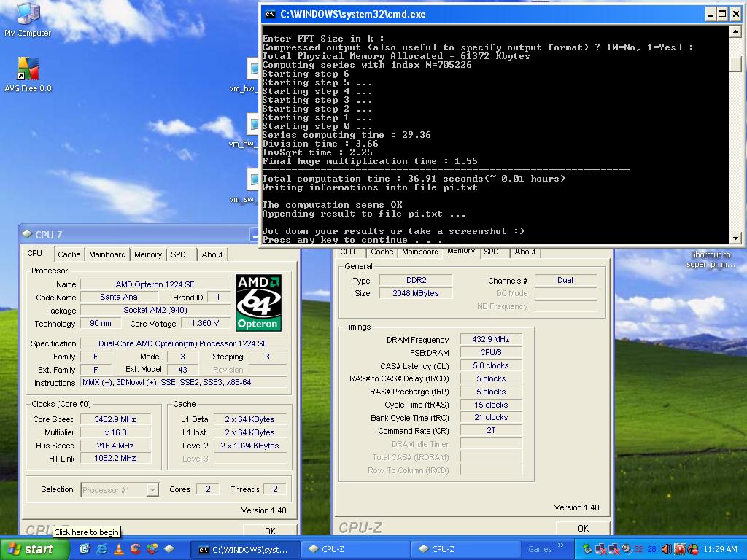
Task: Click the blue 28 temperature tray icon
Action: pyautogui.click(x=651, y=550)
